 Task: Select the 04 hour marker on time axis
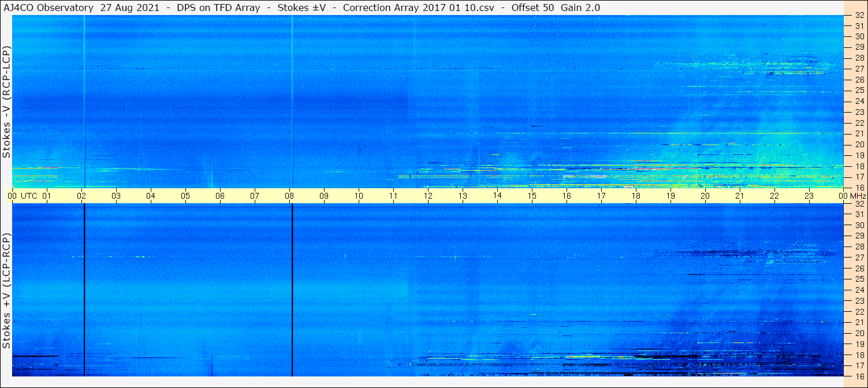pos(151,196)
